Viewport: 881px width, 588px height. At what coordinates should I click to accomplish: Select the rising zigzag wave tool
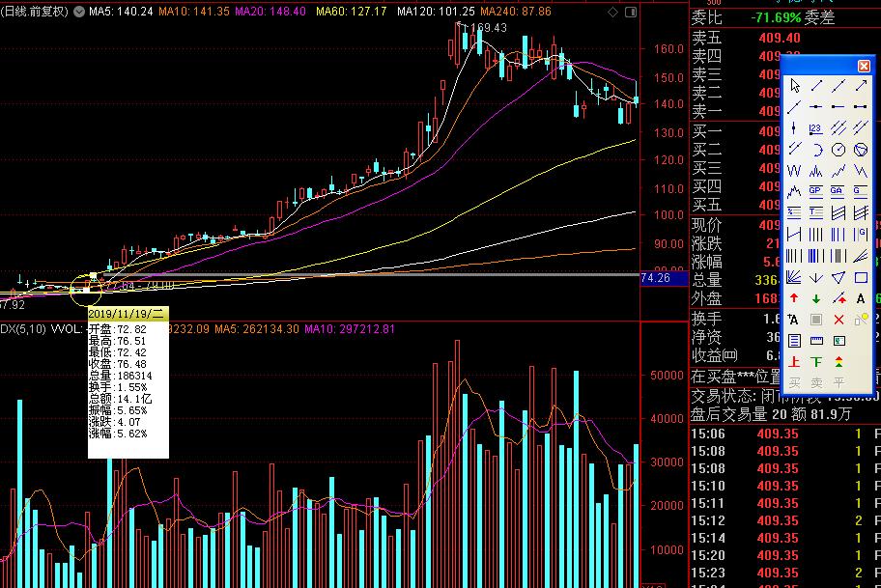(838, 171)
